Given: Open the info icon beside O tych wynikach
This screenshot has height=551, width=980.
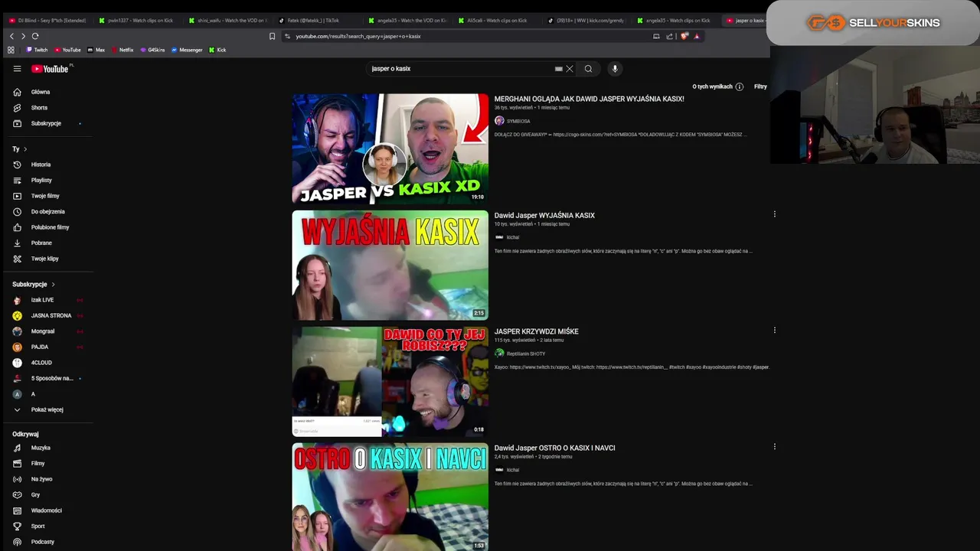Looking at the screenshot, I should tap(739, 86).
